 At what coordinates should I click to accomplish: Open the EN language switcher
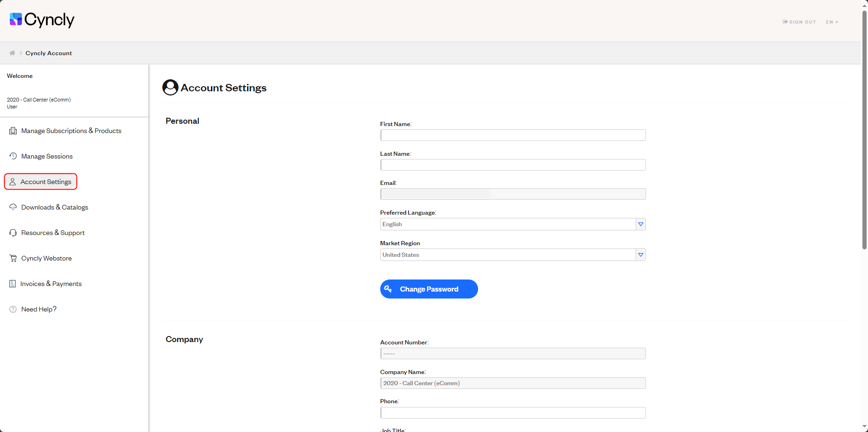coord(832,22)
